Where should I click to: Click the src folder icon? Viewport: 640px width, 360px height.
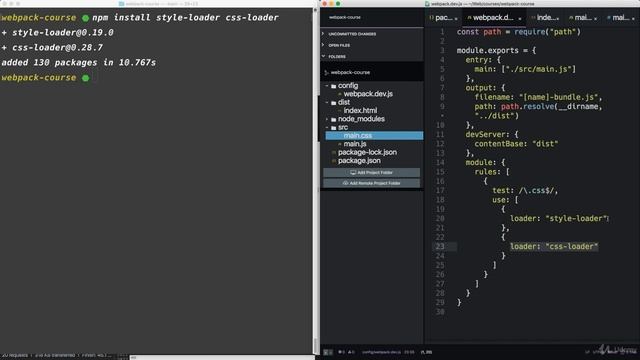click(x=333, y=128)
